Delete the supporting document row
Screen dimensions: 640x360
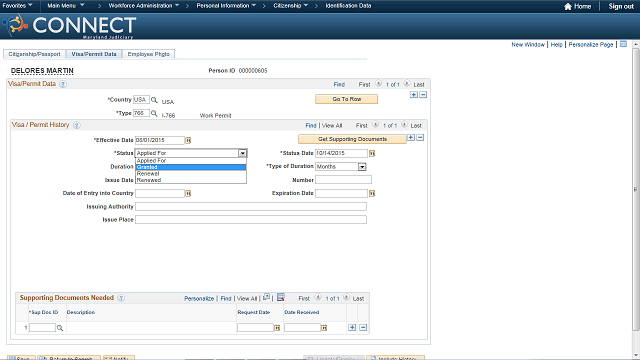pyautogui.click(x=363, y=327)
